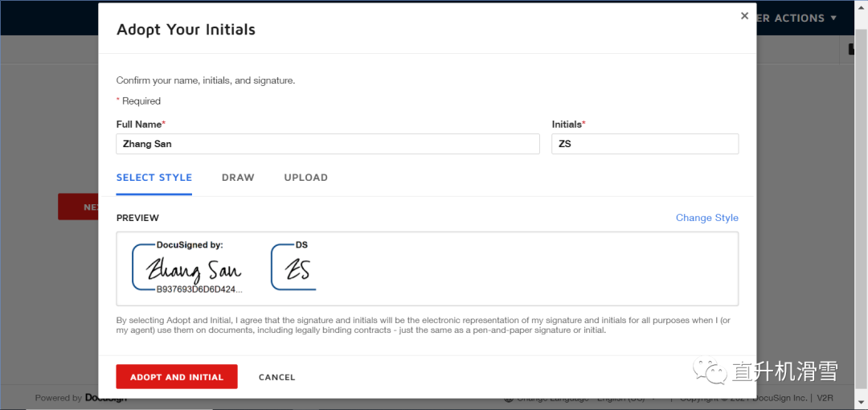Click the PREVIEW heading text

[137, 218]
